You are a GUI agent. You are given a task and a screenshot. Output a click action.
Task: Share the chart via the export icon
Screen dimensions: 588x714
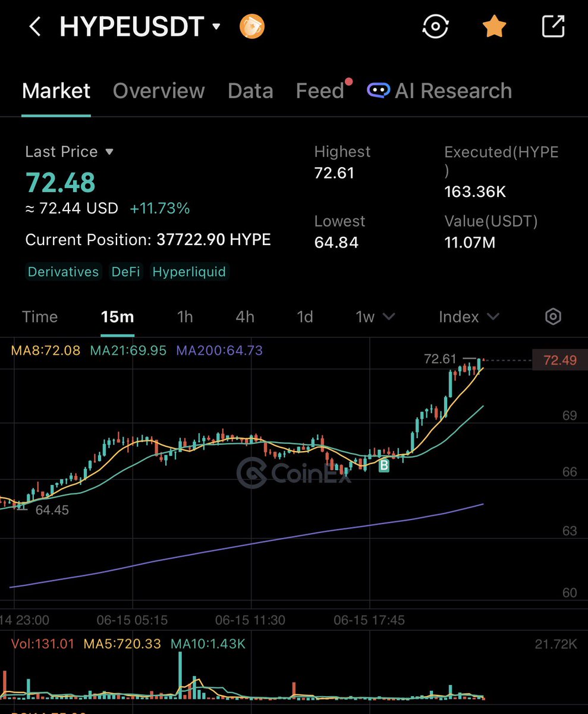tap(553, 27)
